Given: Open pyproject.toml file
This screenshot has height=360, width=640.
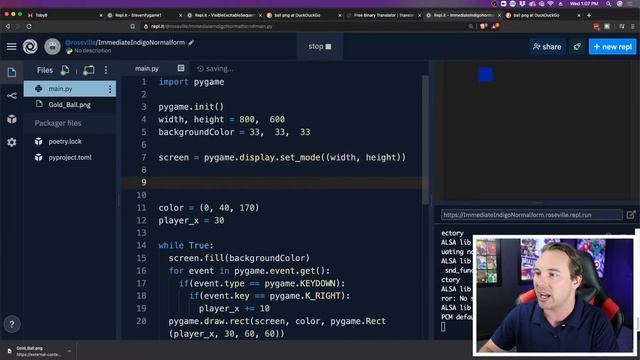Looking at the screenshot, I should [x=69, y=158].
